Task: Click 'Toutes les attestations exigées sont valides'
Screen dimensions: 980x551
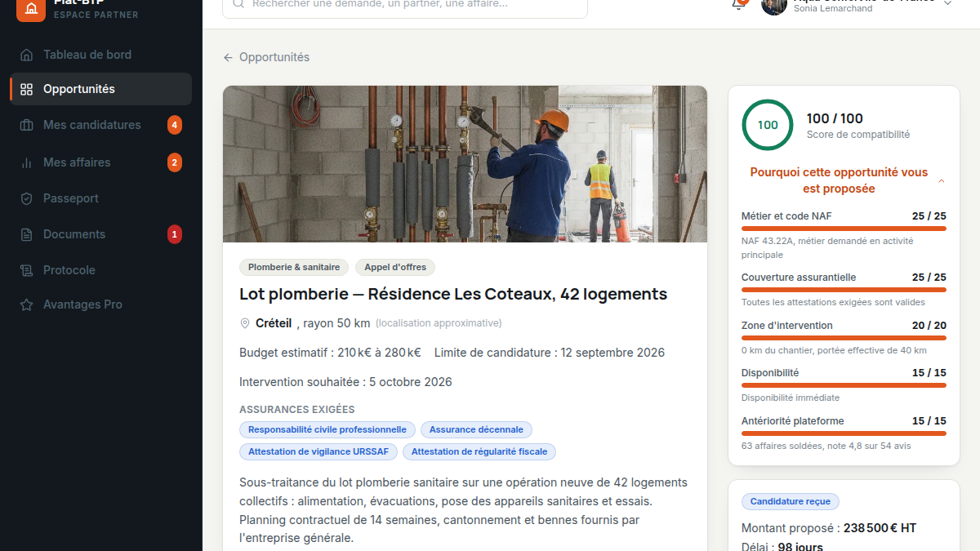Action: [833, 302]
